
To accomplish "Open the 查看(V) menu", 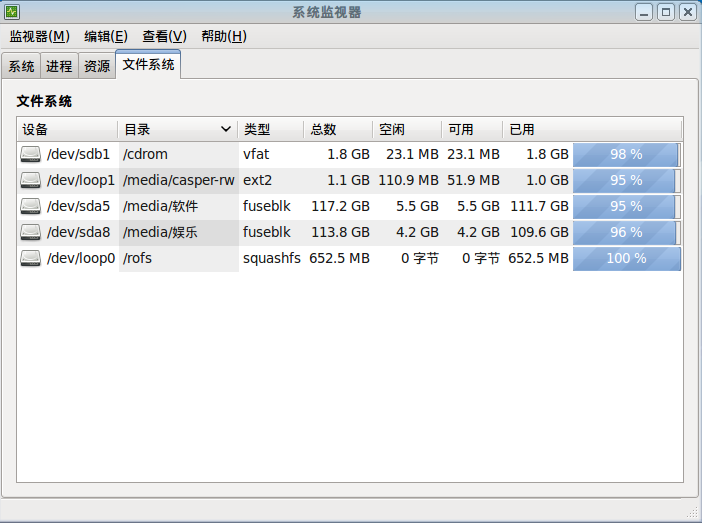I will (164, 36).
